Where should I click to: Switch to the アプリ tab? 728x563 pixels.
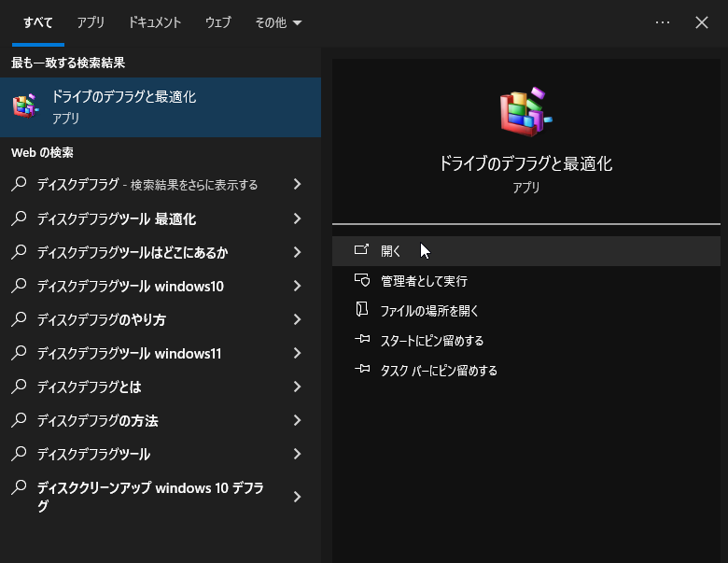tap(91, 22)
